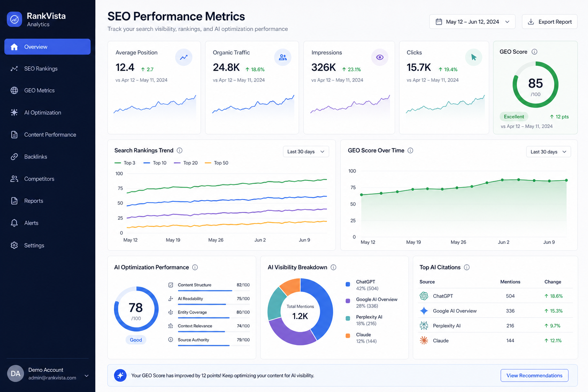Click the Organic Traffic users icon
Image resolution: width=588 pixels, height=392 pixels.
(283, 57)
